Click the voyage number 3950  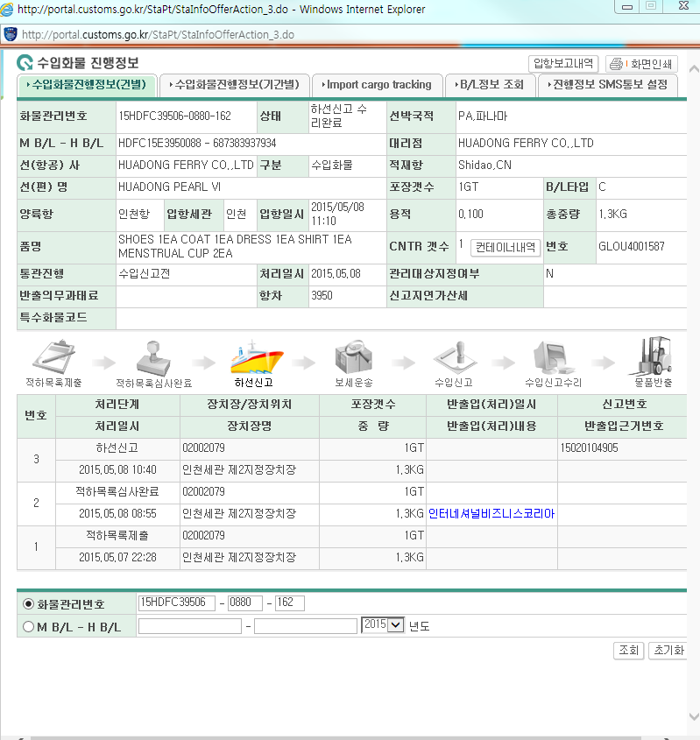pyautogui.click(x=322, y=295)
